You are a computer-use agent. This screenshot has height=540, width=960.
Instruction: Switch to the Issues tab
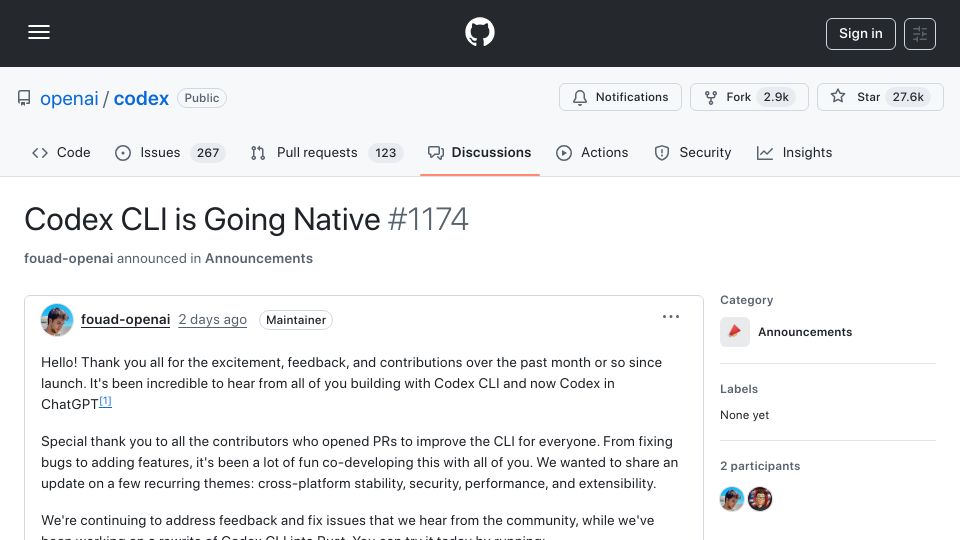[170, 152]
